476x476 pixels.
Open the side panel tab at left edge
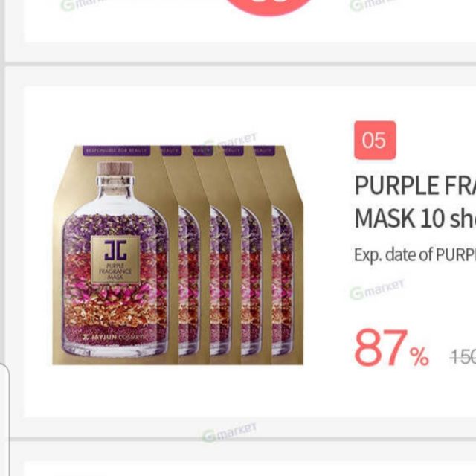pos(4,419)
